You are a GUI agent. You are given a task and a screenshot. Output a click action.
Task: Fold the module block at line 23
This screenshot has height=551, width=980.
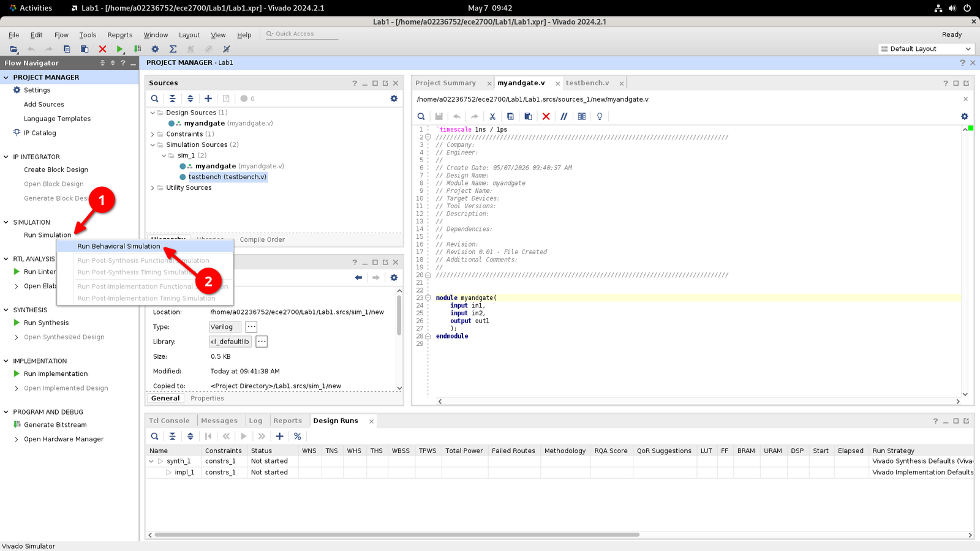(x=428, y=298)
